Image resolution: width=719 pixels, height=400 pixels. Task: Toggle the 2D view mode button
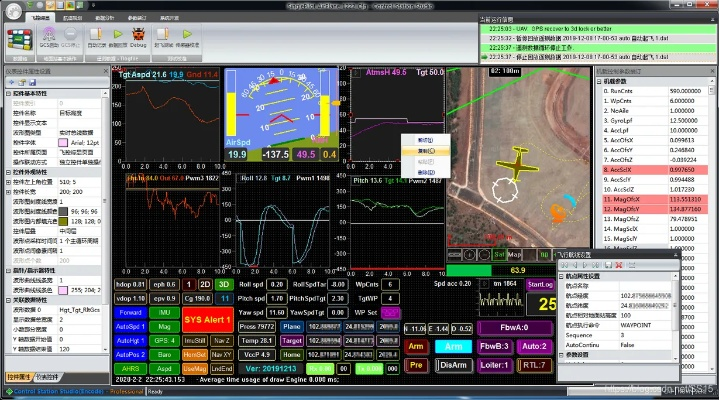click(x=205, y=284)
